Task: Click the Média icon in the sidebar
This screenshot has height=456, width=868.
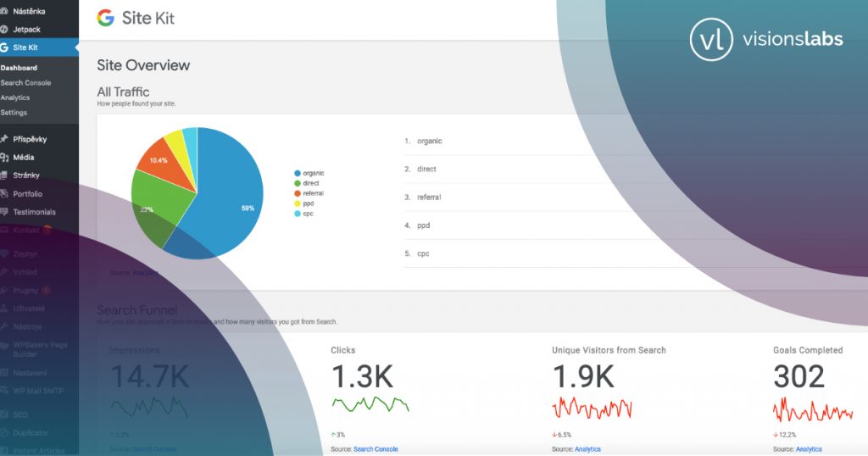Action: point(5,157)
